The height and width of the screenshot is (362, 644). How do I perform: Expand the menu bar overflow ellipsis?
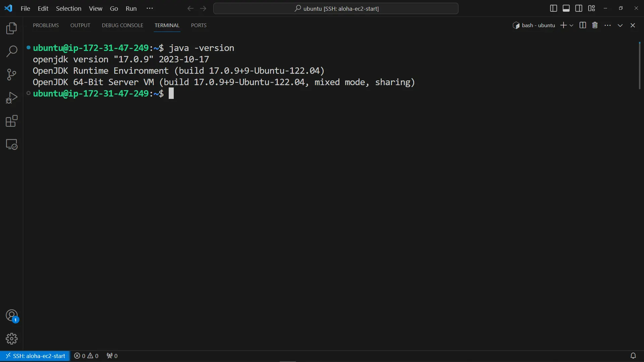coord(150,8)
